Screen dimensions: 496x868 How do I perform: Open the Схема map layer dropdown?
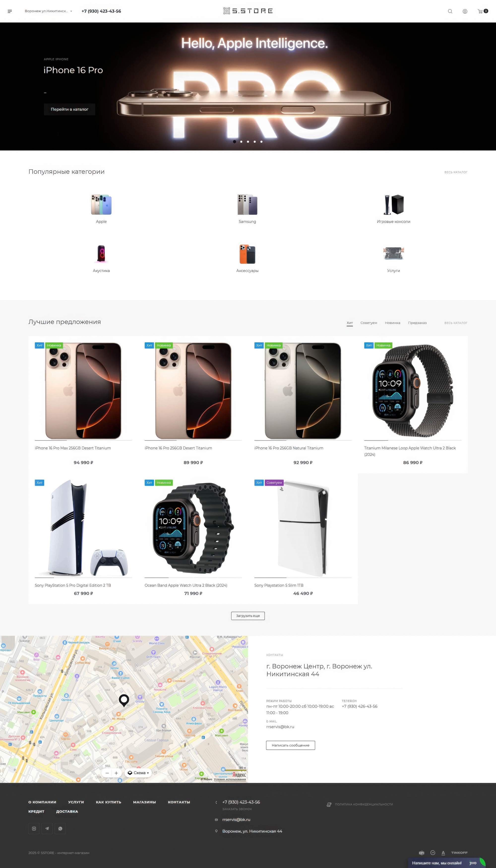click(x=138, y=773)
